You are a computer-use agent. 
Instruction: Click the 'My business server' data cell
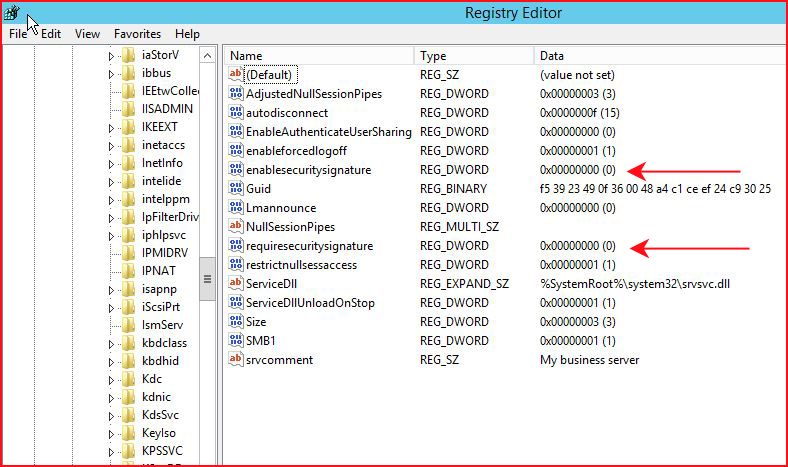tap(589, 360)
